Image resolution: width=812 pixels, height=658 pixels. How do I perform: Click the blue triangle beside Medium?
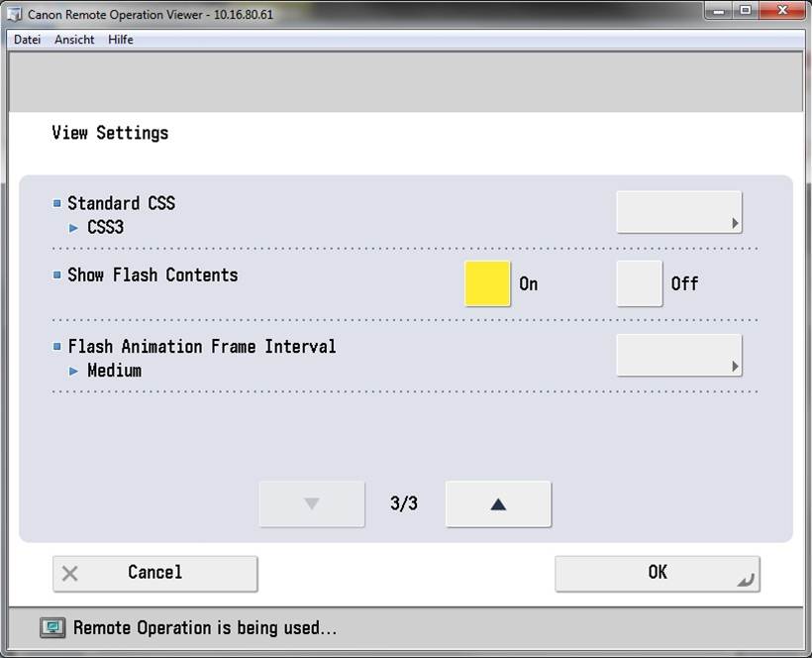click(x=74, y=371)
